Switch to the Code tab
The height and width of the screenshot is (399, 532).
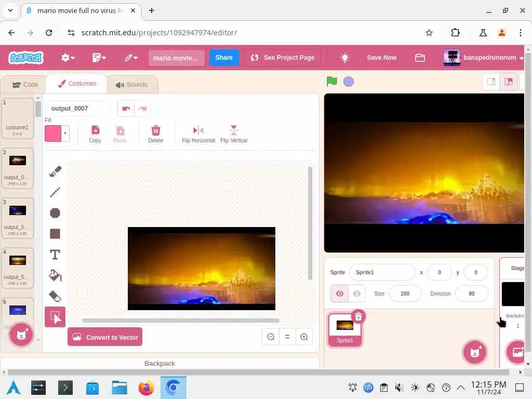(x=25, y=85)
